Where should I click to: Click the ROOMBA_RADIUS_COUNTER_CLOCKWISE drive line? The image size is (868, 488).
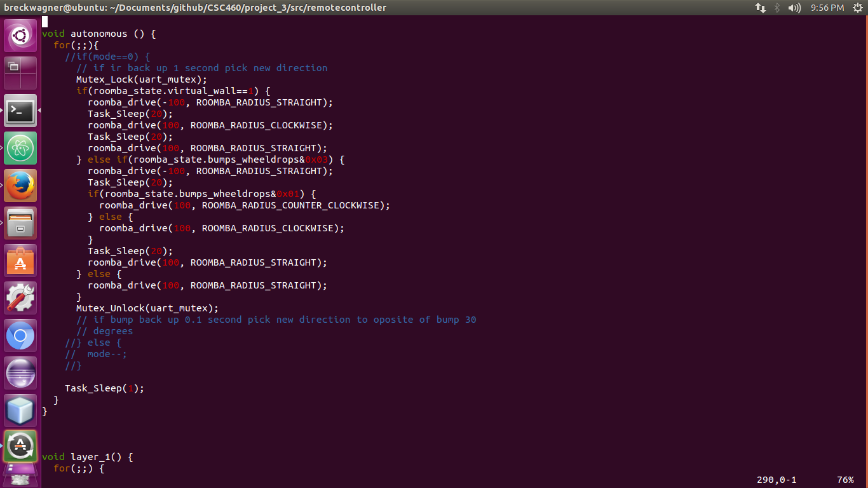point(245,205)
